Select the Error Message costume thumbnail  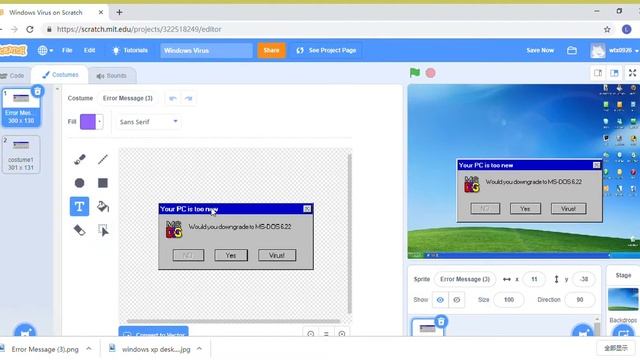click(x=21, y=107)
